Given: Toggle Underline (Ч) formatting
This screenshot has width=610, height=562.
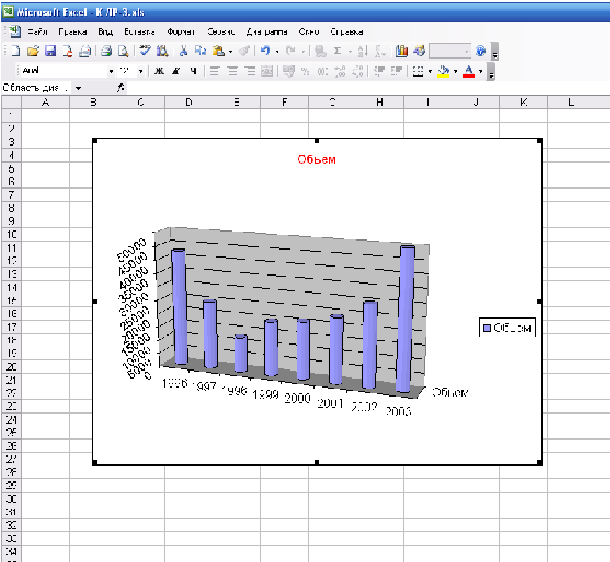Looking at the screenshot, I should click(193, 71).
